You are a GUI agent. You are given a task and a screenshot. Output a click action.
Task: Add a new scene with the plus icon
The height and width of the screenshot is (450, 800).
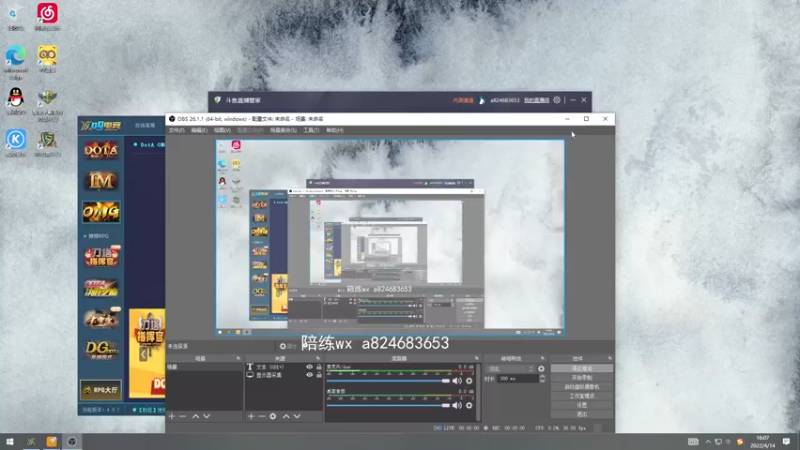pos(172,416)
